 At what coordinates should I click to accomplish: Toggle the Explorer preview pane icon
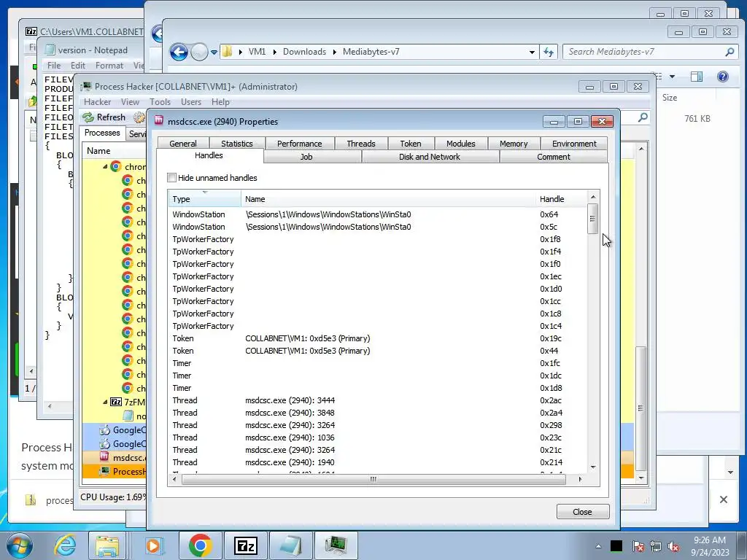(697, 76)
